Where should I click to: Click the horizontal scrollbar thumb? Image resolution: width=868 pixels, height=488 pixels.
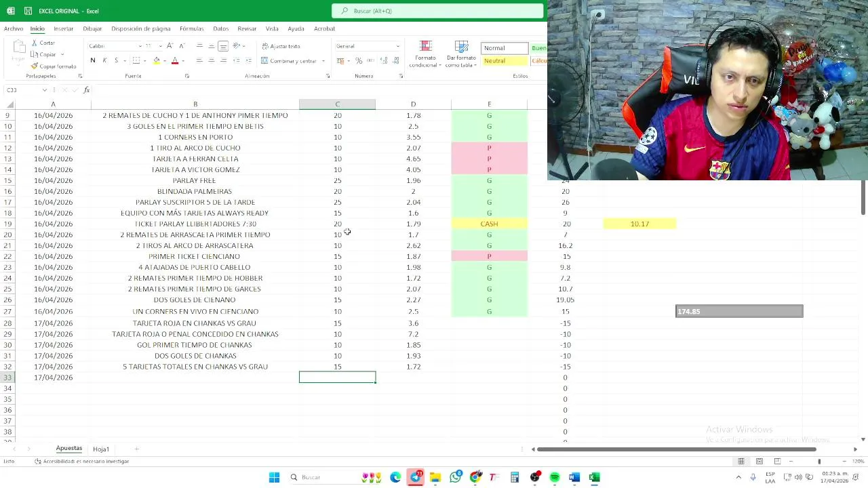(676, 449)
